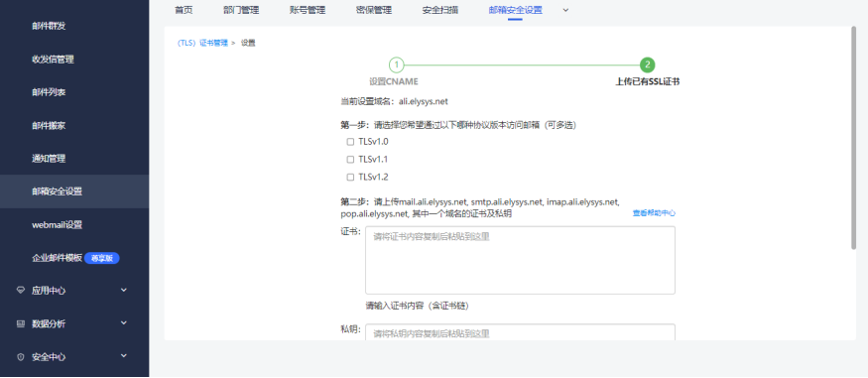The height and width of the screenshot is (378, 868).
Task: Expand the 应用中心 chevron
Action: [x=123, y=290]
